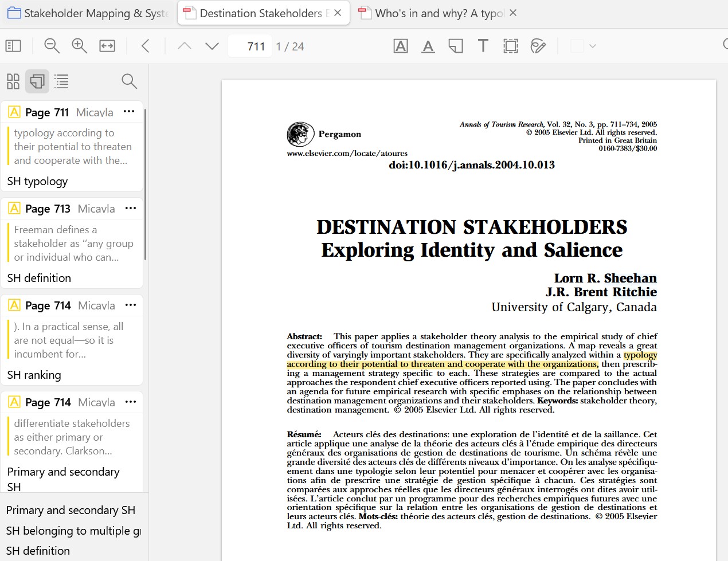Click the paper title Destination Stakeholders
Screen dimensions: 728x561
coord(472,227)
